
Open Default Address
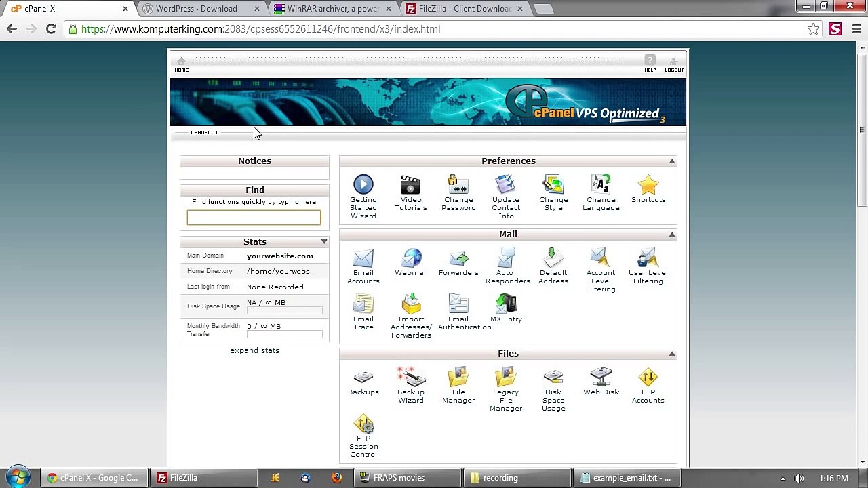[553, 266]
